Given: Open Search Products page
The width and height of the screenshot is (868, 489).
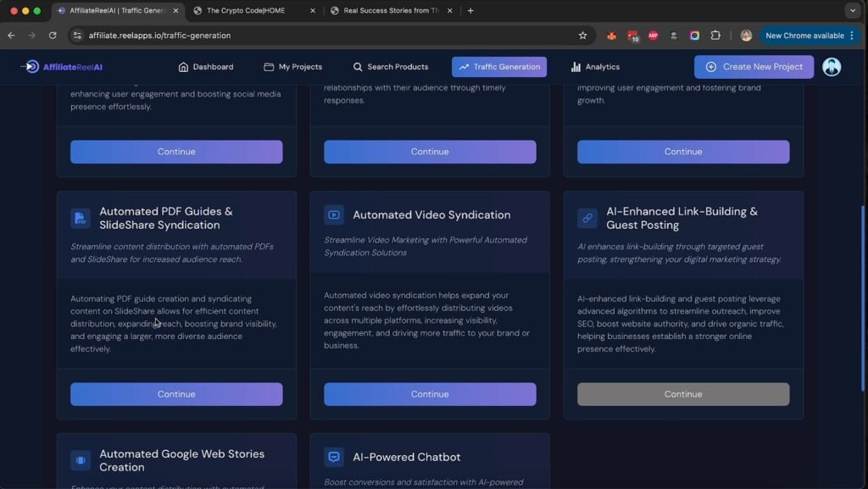Looking at the screenshot, I should tap(390, 67).
